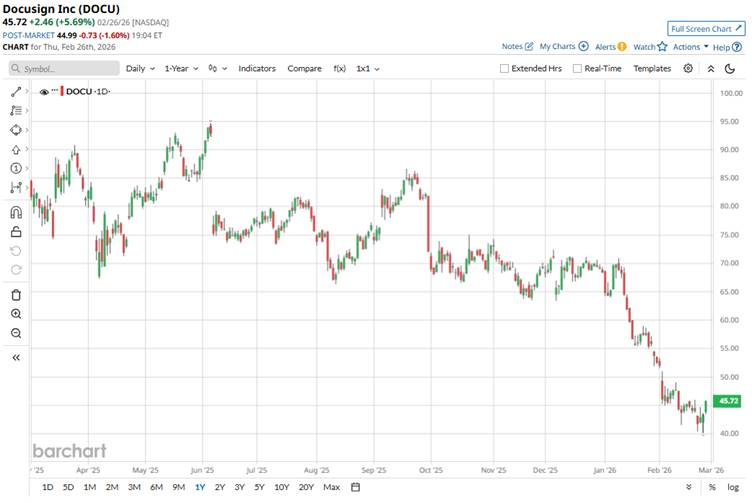Select the 20Y range

pos(306,487)
